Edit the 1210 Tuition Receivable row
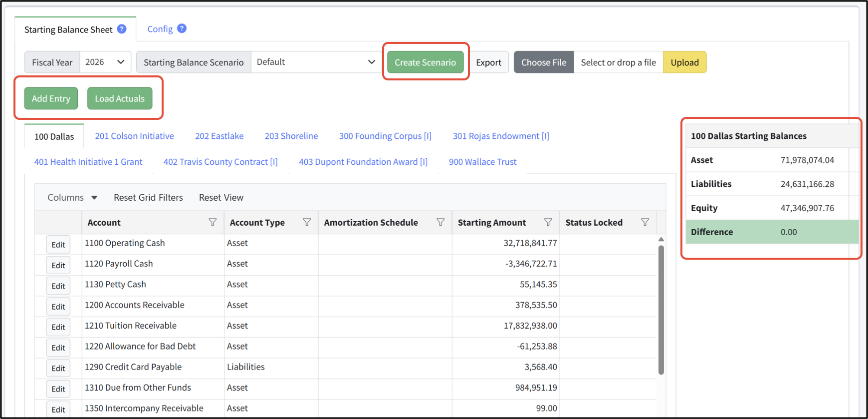The height and width of the screenshot is (419, 868). point(58,327)
